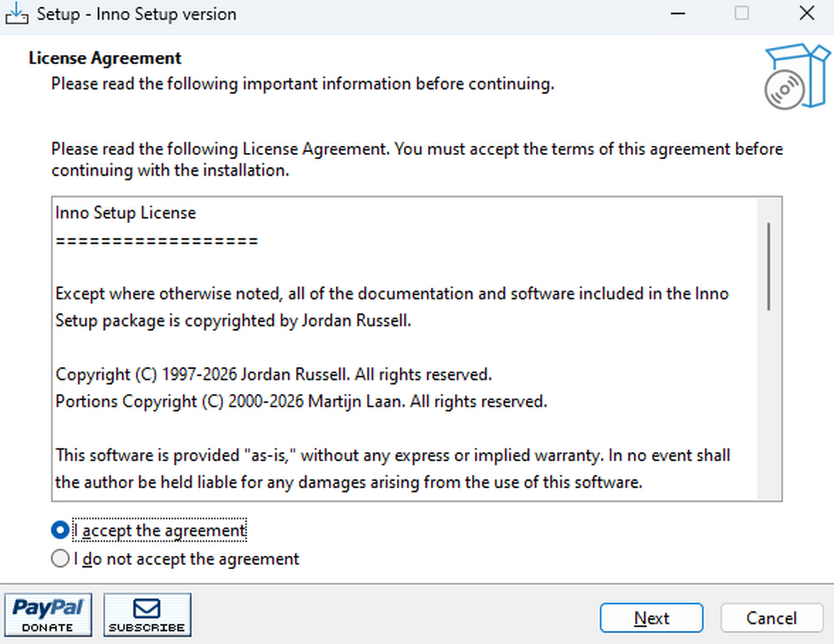Click the envelope icon on the Subscribe button
The width and height of the screenshot is (834, 644).
pyautogui.click(x=147, y=608)
